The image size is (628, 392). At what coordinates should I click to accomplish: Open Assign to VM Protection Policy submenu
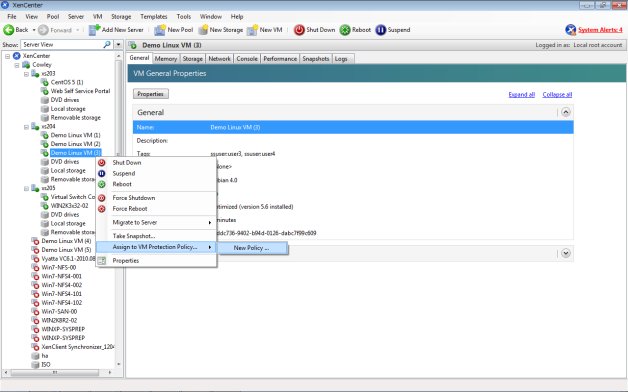pyautogui.click(x=157, y=247)
